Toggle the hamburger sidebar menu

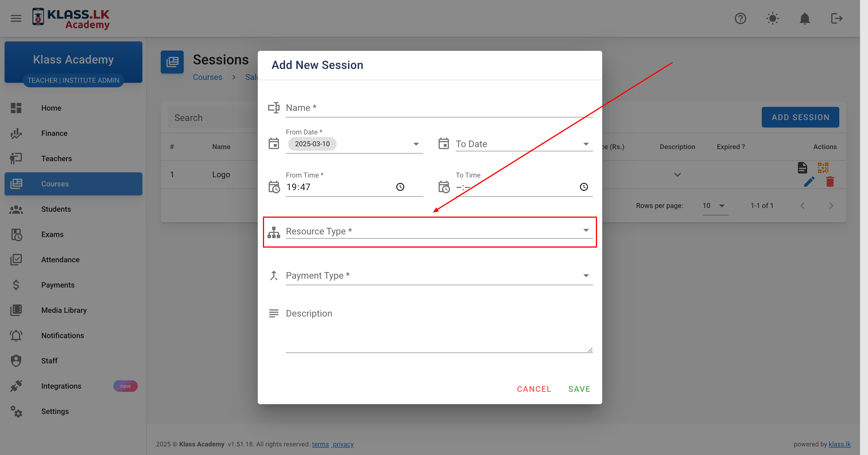pos(16,18)
